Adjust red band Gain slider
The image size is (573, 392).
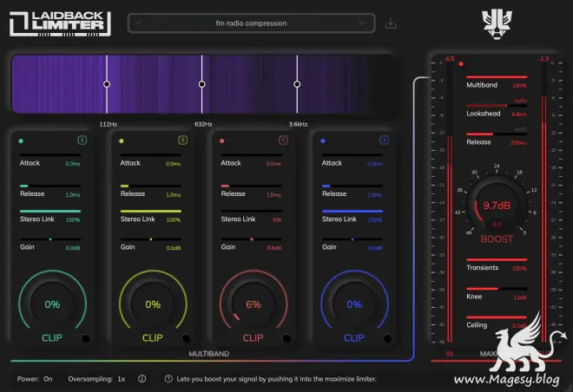pyautogui.click(x=252, y=239)
